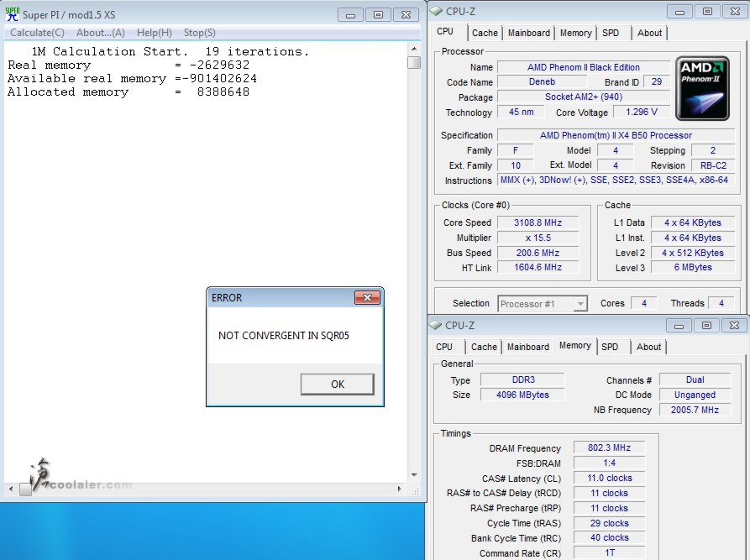This screenshot has width=750, height=560.
Task: Click the Super PI title bar icon
Action: pos(13,14)
